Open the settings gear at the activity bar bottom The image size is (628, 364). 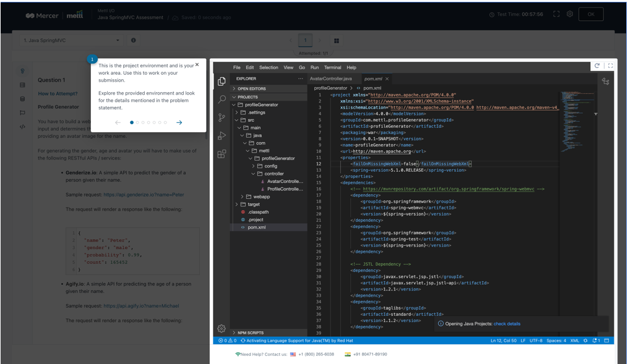[221, 329]
